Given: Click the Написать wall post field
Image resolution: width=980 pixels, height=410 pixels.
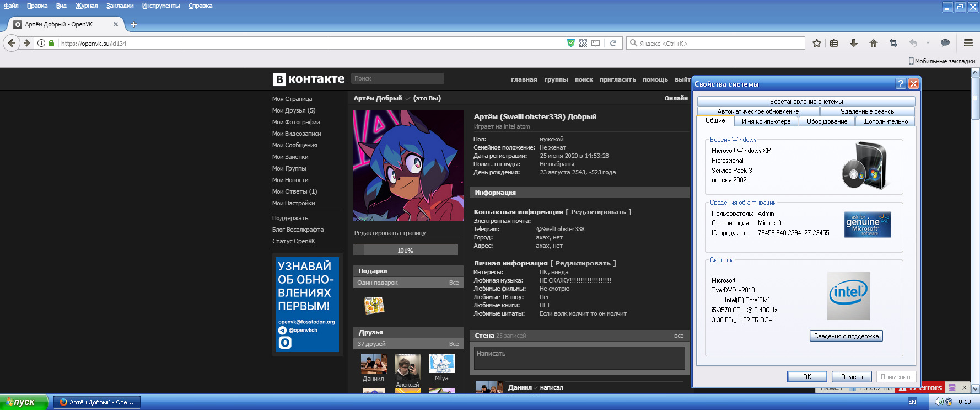Looking at the screenshot, I should pyautogui.click(x=579, y=358).
